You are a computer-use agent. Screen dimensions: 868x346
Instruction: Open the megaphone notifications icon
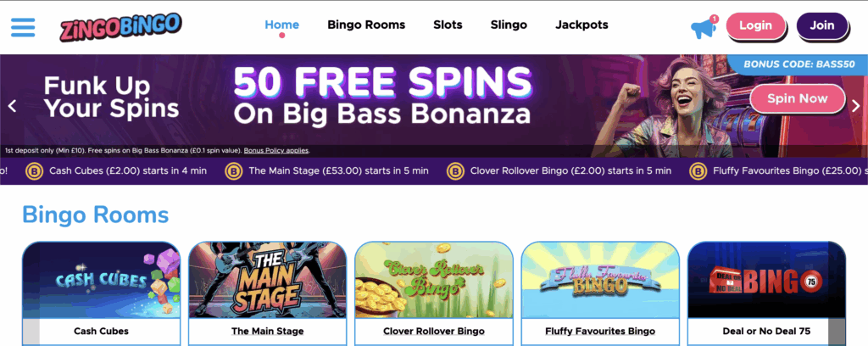(x=704, y=27)
